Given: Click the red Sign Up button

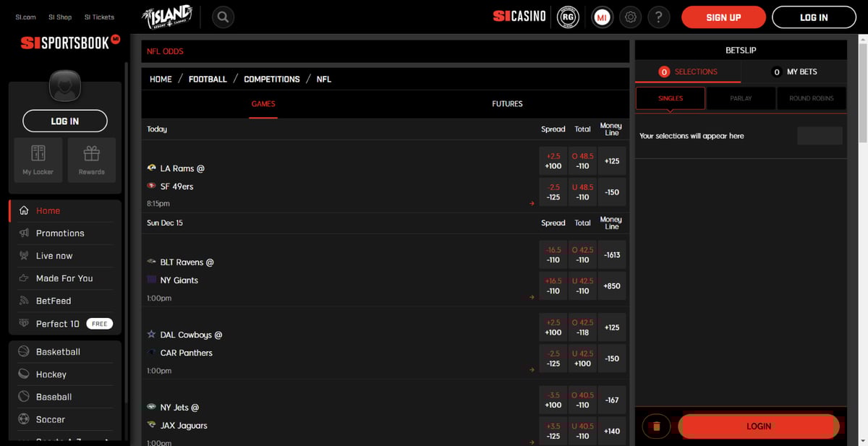Looking at the screenshot, I should point(723,17).
